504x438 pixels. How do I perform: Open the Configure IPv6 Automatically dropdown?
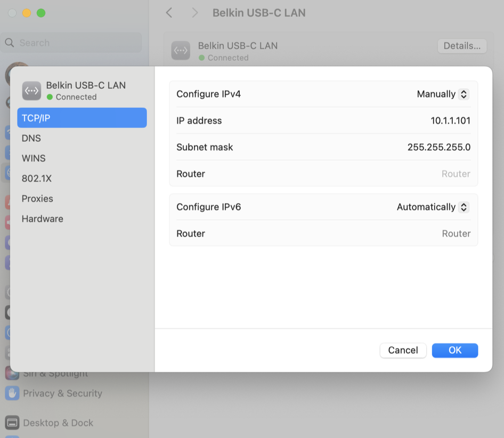(x=433, y=207)
